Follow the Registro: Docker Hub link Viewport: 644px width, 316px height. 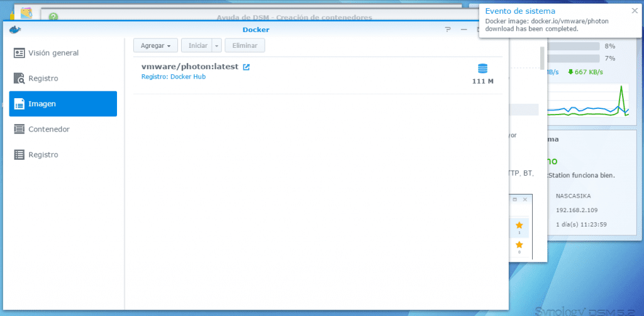pyautogui.click(x=174, y=77)
